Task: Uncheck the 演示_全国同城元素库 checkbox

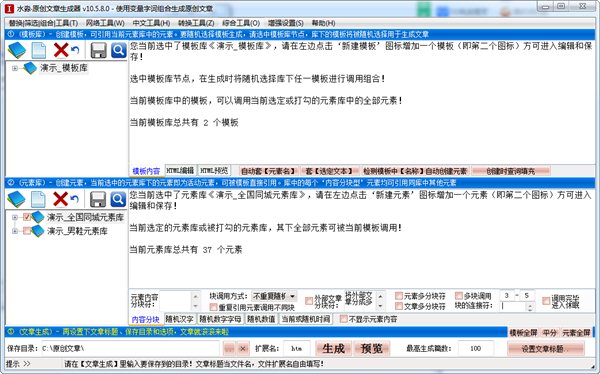Action: [27, 217]
